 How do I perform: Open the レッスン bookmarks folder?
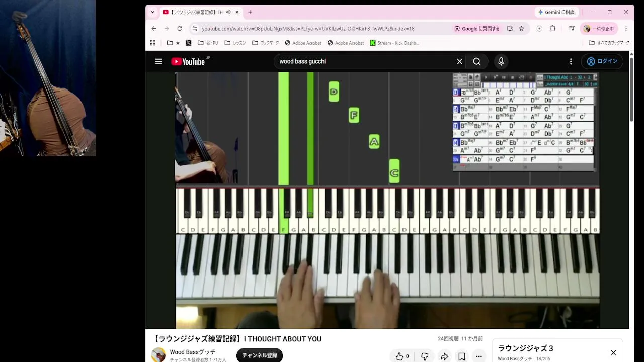click(235, 43)
